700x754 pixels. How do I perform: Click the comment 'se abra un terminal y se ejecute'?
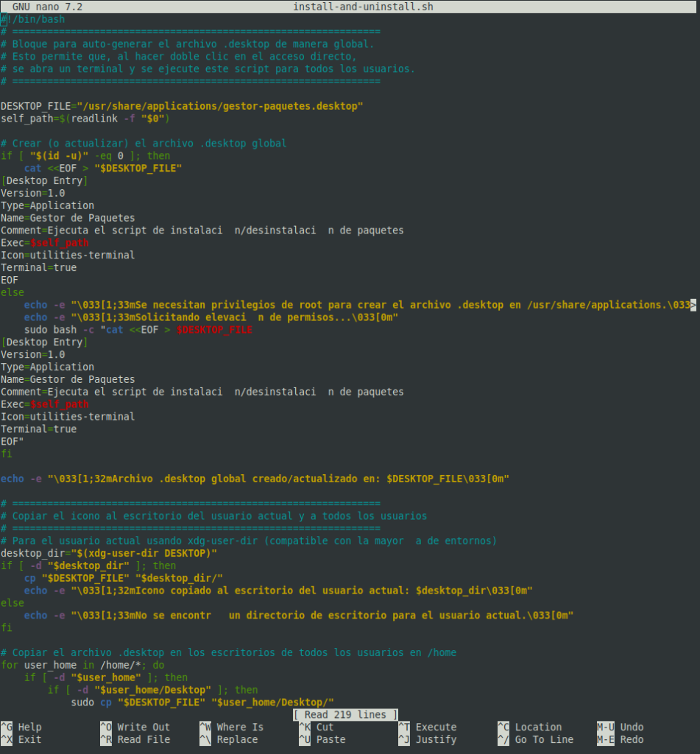pos(208,68)
